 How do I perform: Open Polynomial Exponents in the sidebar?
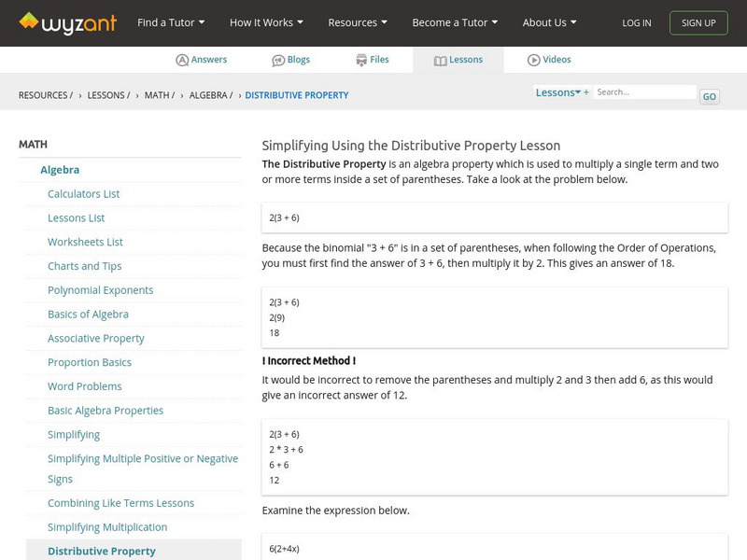(x=101, y=290)
